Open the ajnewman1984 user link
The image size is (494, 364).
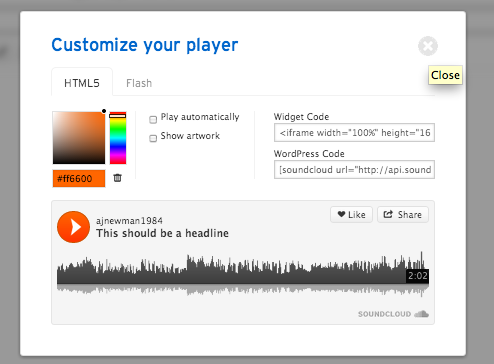pos(129,221)
